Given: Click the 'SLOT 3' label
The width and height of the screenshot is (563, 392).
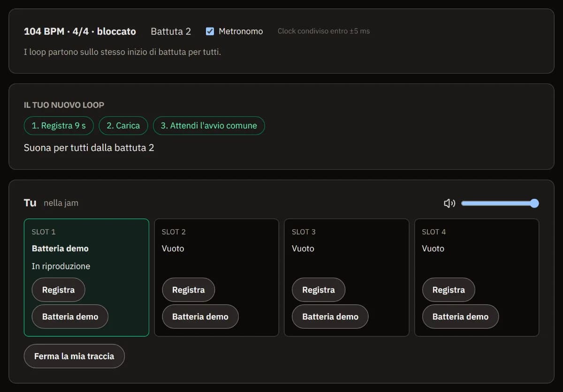Looking at the screenshot, I should (x=304, y=232).
